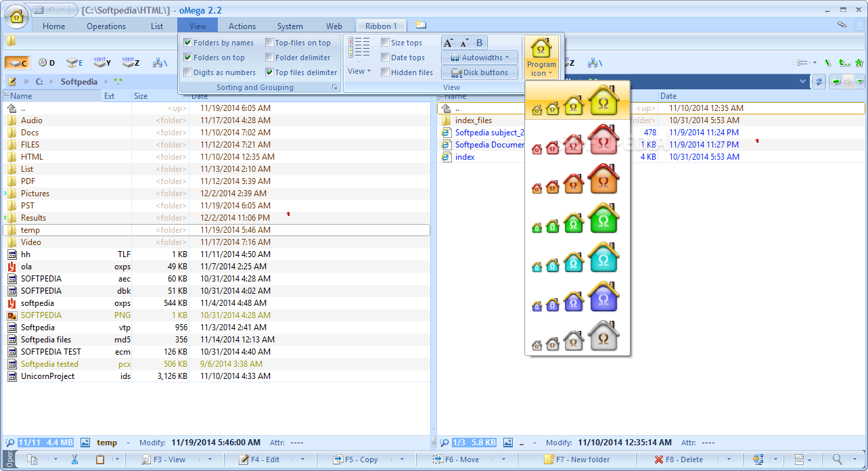Screen dimensions: 868x471
Task: Expand the right panel path history dropdown
Action: coord(804,81)
